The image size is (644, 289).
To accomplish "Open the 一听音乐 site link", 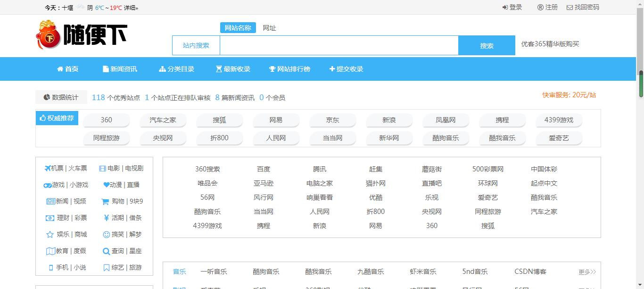I will coord(214,272).
